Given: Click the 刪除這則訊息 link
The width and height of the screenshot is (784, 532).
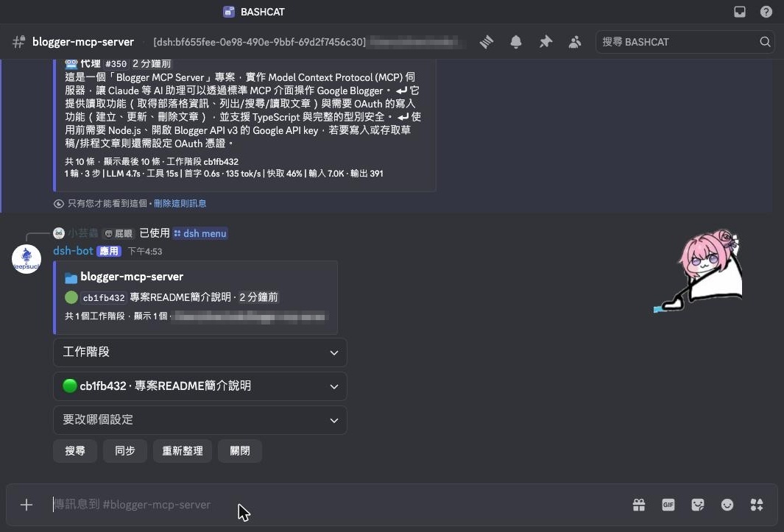Looking at the screenshot, I should pyautogui.click(x=180, y=204).
